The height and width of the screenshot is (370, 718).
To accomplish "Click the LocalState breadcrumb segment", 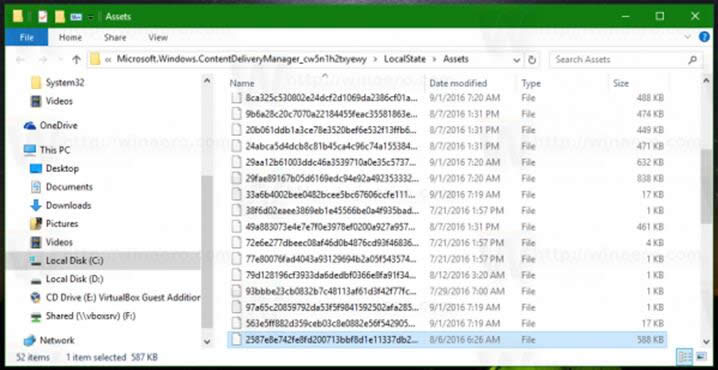I will coord(405,59).
